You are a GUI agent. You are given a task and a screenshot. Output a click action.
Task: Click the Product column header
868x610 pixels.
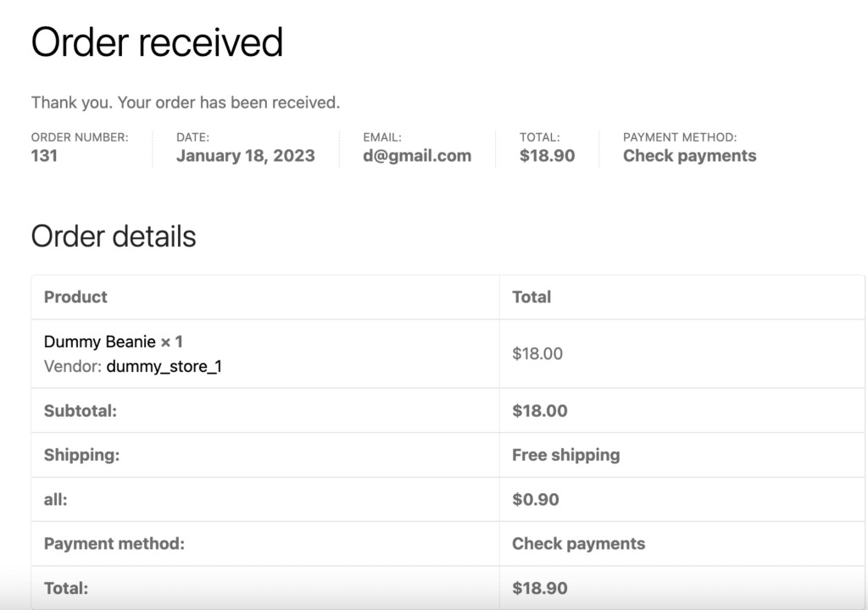pos(75,297)
